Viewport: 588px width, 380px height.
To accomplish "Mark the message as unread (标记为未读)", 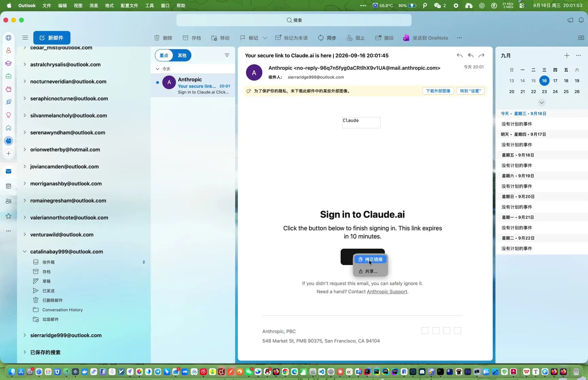I will click(x=291, y=38).
